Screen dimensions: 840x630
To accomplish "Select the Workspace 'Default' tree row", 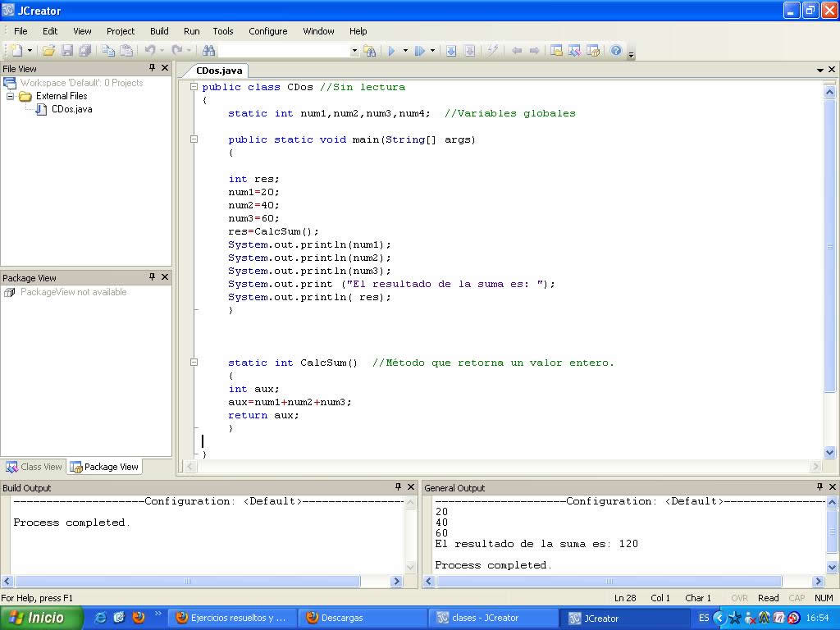I will pyautogui.click(x=81, y=83).
